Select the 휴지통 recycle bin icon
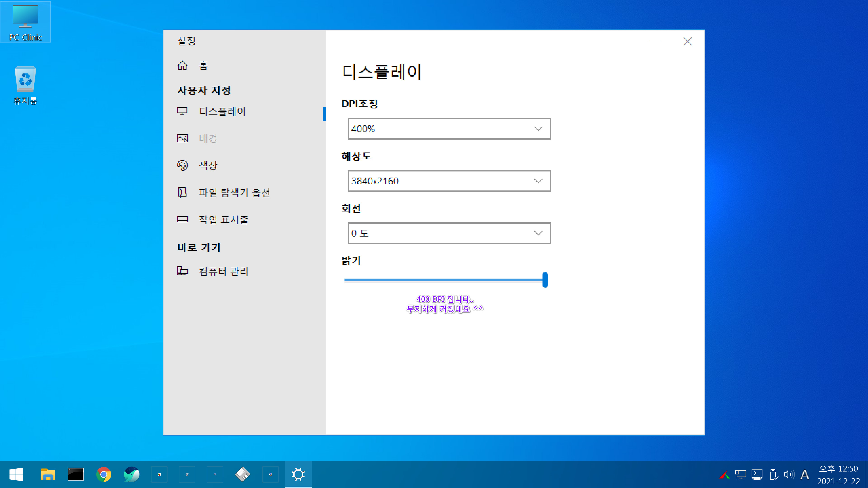This screenshot has width=868, height=488. [25, 86]
